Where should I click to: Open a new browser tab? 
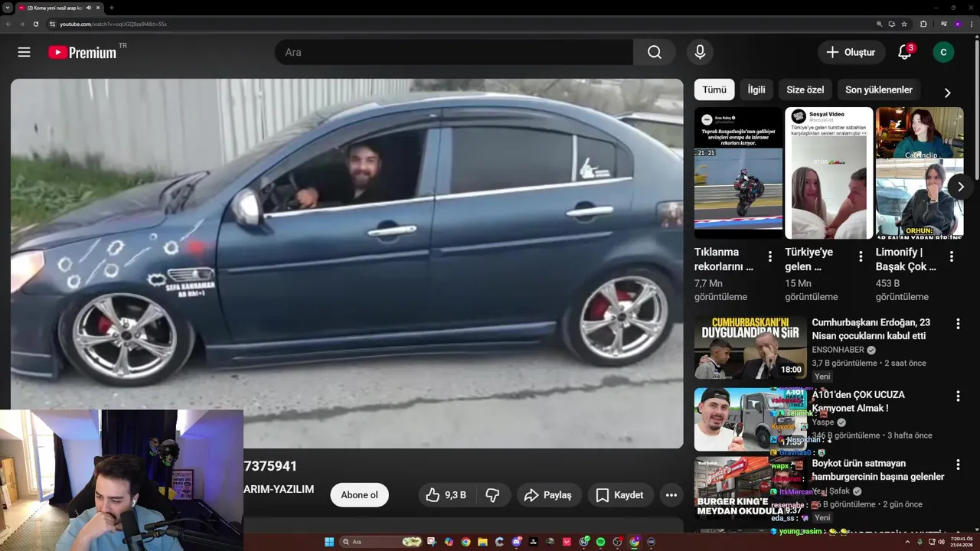112,8
